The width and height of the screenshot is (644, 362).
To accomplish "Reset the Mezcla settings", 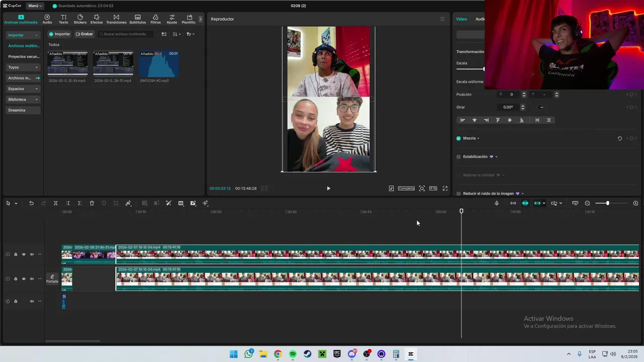I will click(x=620, y=138).
